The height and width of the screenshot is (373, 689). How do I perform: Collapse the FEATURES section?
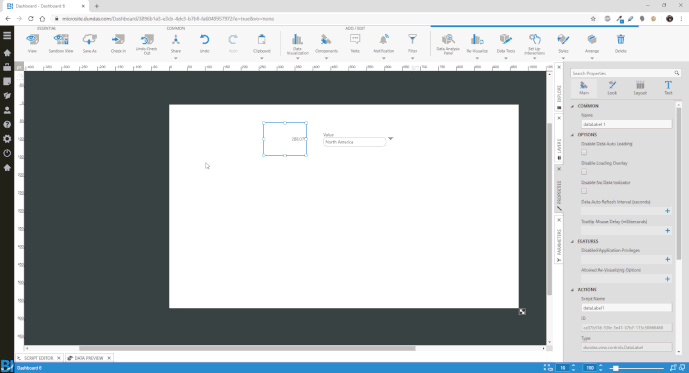pos(573,242)
